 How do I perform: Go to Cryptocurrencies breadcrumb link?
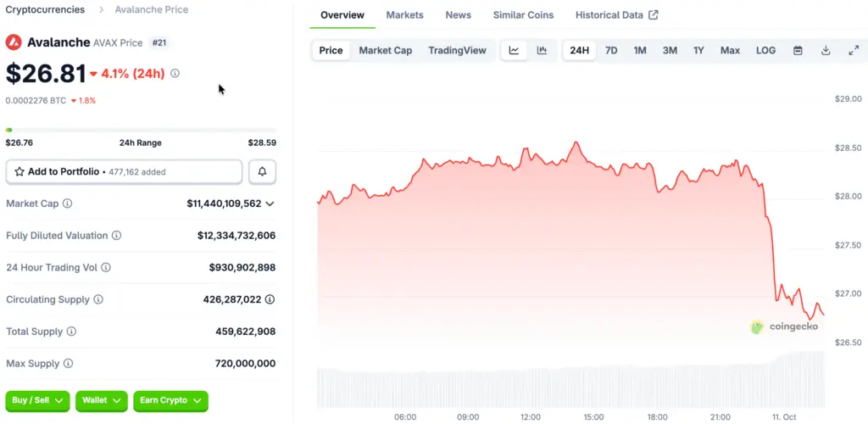[45, 9]
